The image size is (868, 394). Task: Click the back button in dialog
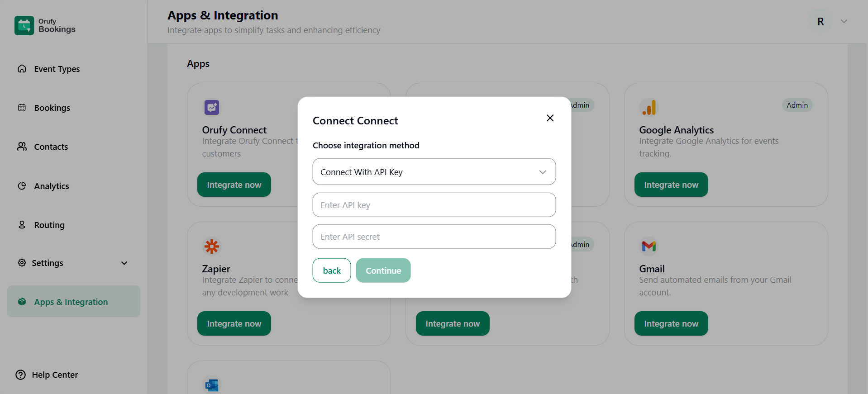[x=331, y=271]
